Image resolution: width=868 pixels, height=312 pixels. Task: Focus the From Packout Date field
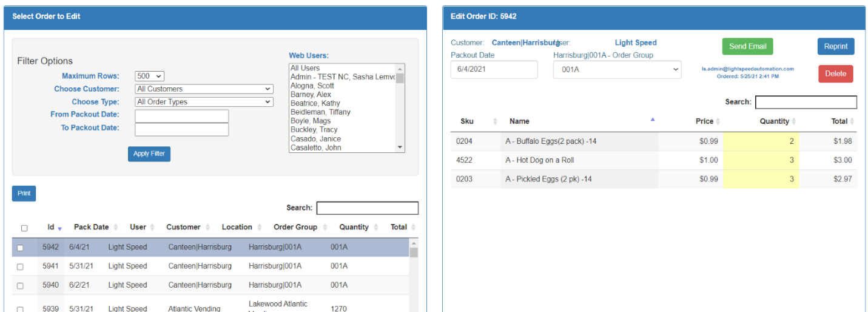181,115
